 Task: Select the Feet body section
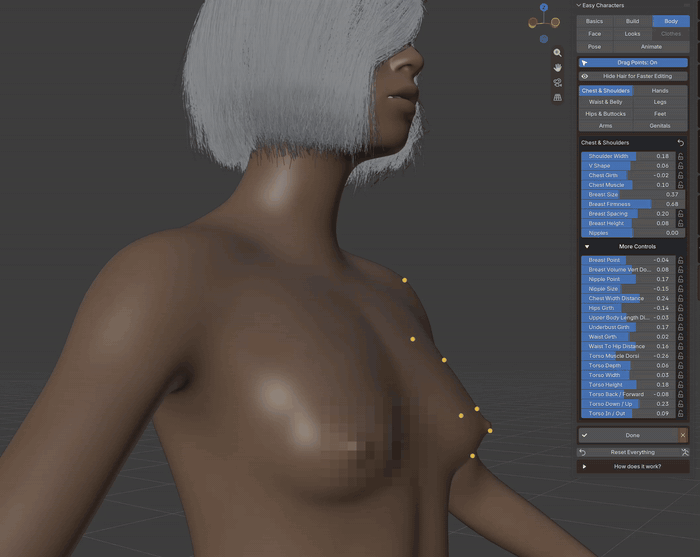tap(660, 114)
